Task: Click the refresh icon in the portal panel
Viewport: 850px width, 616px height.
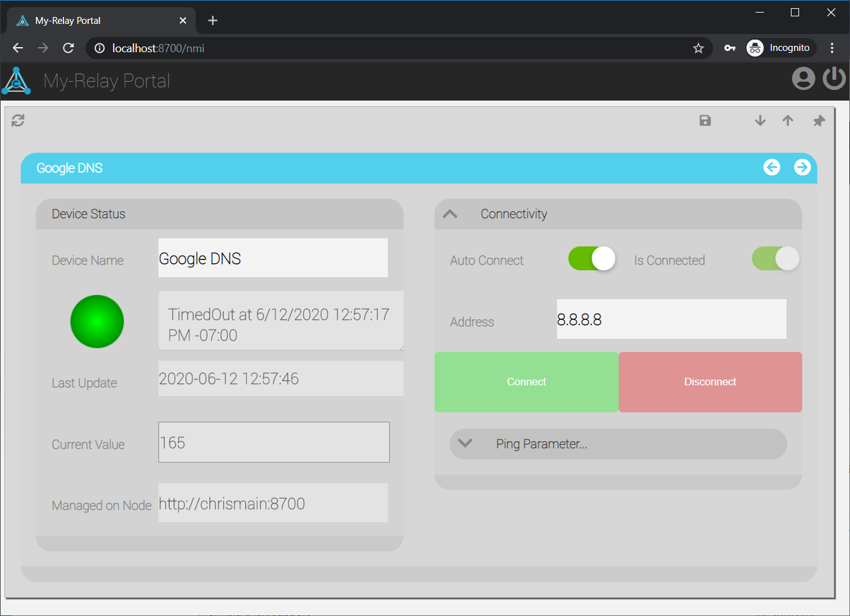Action: (18, 120)
